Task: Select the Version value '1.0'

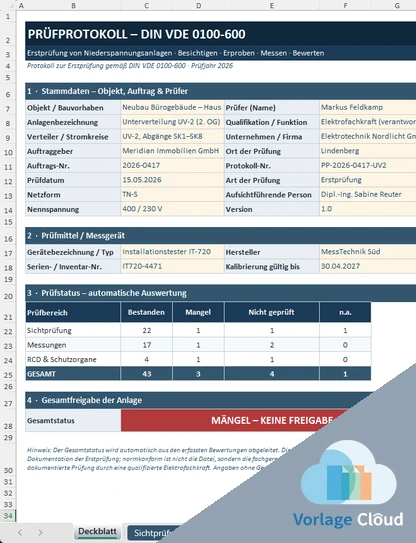Action: (368, 209)
